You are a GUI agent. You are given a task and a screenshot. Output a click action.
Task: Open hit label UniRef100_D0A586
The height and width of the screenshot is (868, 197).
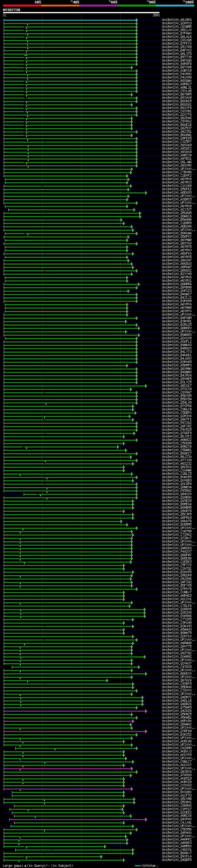177,616
